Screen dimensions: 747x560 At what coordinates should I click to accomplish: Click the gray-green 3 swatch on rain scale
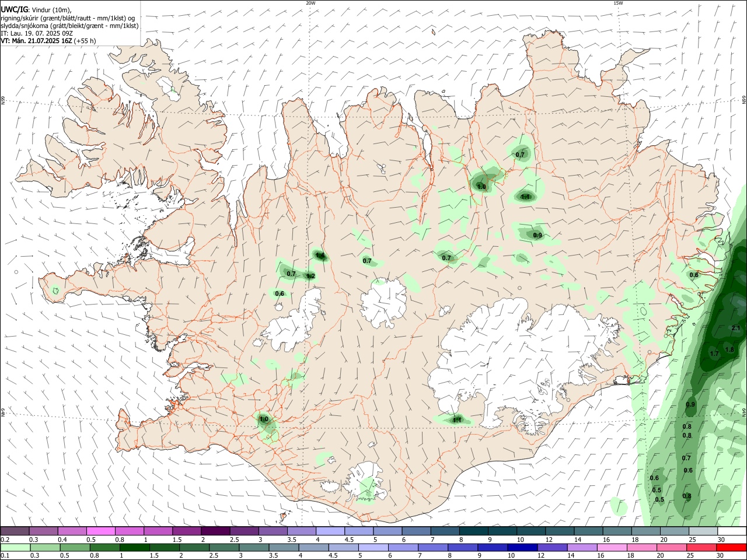(254, 548)
